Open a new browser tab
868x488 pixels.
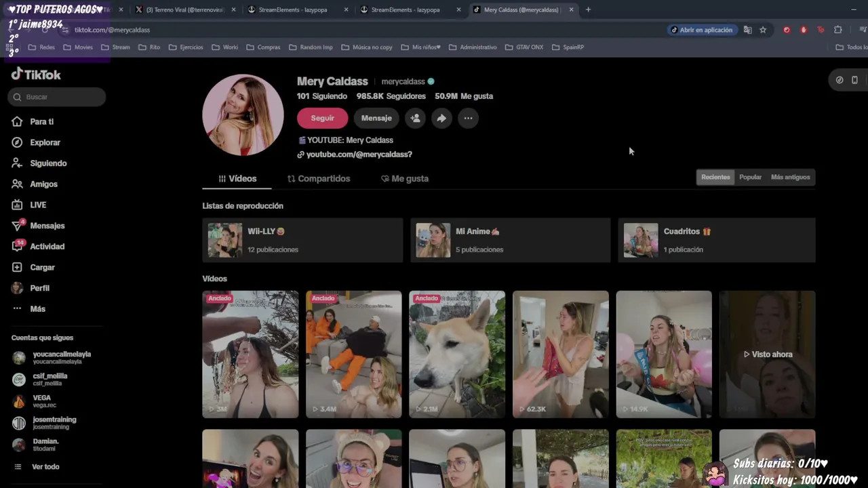click(588, 9)
